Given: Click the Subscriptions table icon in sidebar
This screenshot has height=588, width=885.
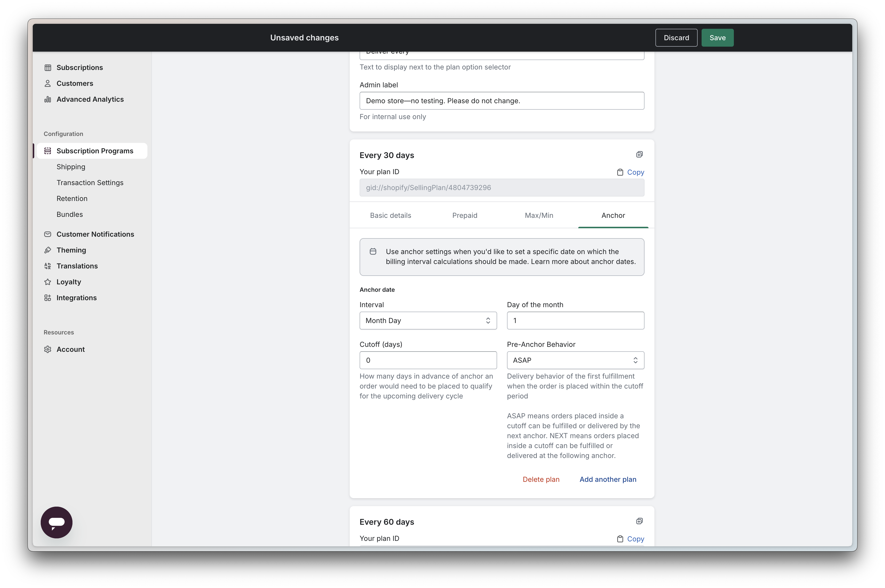Looking at the screenshot, I should click(x=48, y=67).
